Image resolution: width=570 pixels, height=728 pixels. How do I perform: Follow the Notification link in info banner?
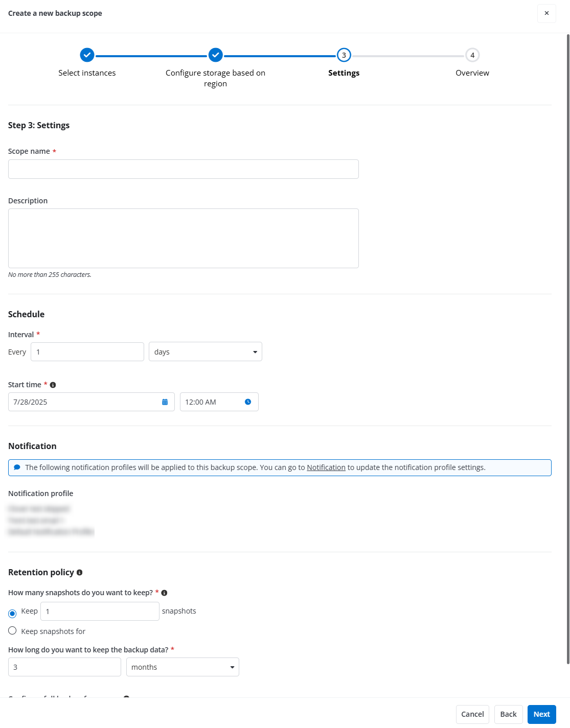326,467
